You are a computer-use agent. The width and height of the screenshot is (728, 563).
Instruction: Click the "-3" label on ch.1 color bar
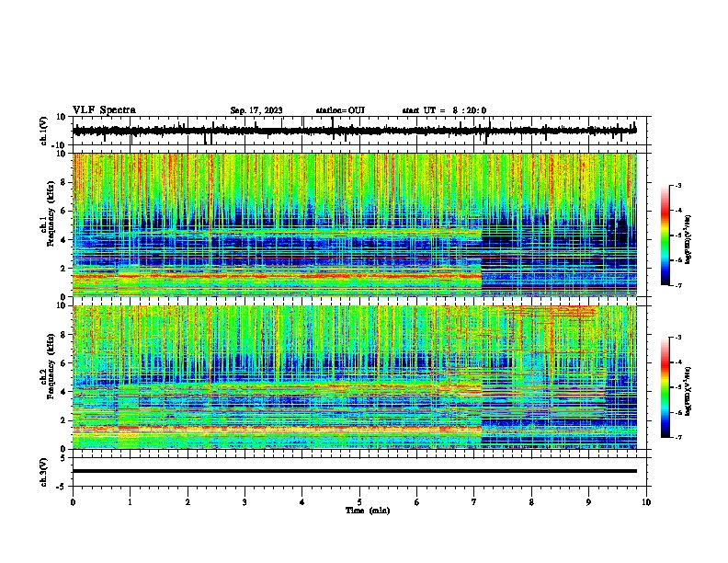(x=677, y=185)
